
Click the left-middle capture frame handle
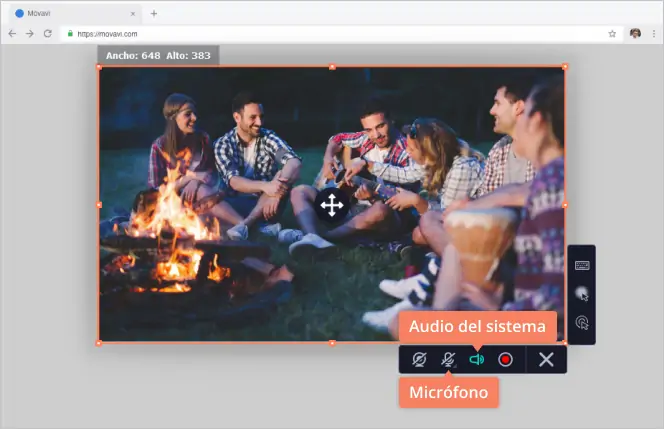[99, 205]
